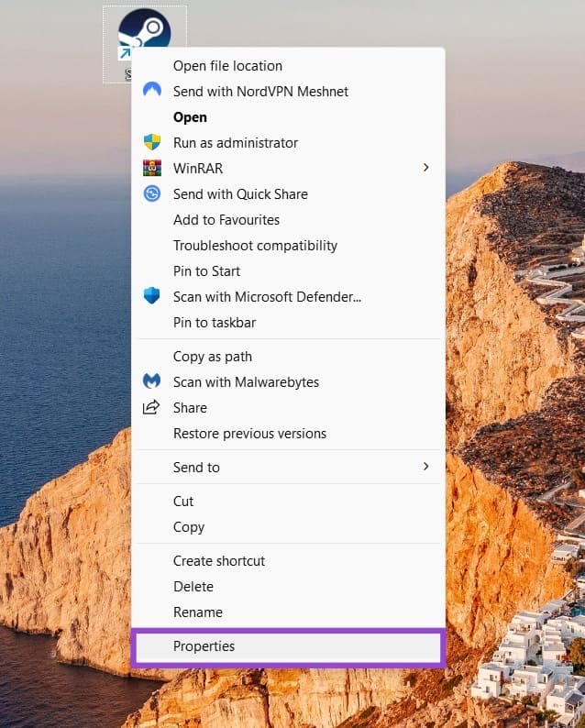
Task: Click the Share arrow icon
Action: click(x=152, y=408)
